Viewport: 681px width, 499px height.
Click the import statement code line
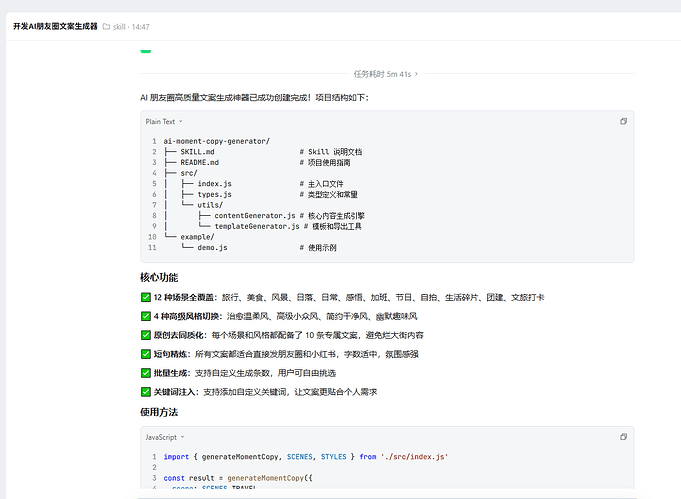(306, 457)
